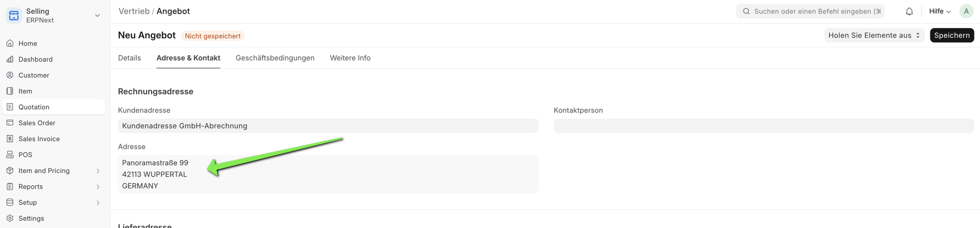The width and height of the screenshot is (980, 228).
Task: Click the Selling ERPNext workspace logo
Action: click(14, 15)
